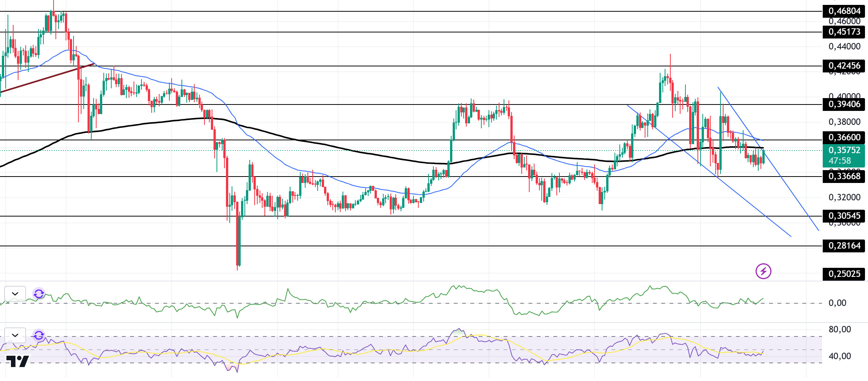The height and width of the screenshot is (381, 868).
Task: Collapse the RSI indicator pane chevron
Action: click(x=15, y=335)
